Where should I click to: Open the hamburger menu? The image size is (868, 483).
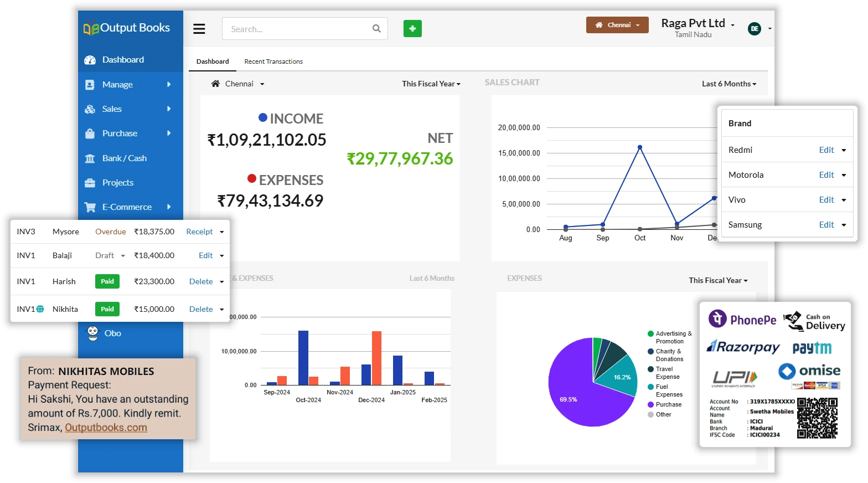199,29
